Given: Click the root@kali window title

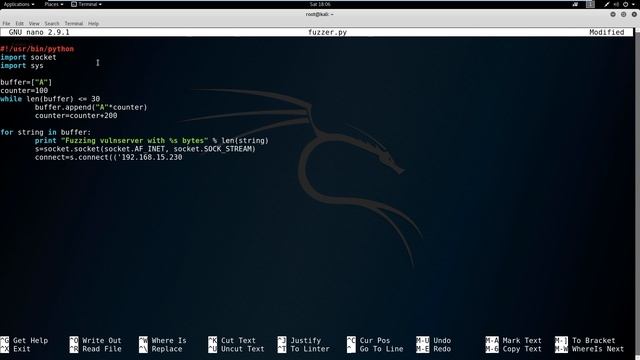Looking at the screenshot, I should tap(320, 14).
